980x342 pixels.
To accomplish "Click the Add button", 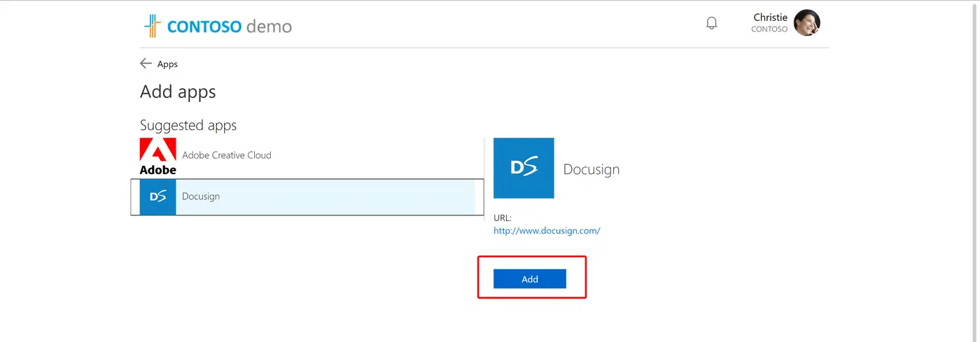I will (530, 279).
